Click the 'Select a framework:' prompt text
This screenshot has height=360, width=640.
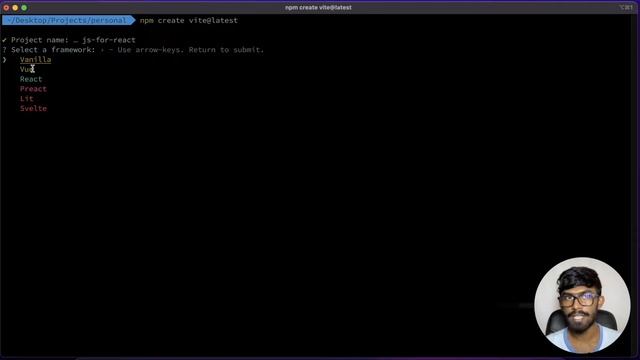pos(53,50)
